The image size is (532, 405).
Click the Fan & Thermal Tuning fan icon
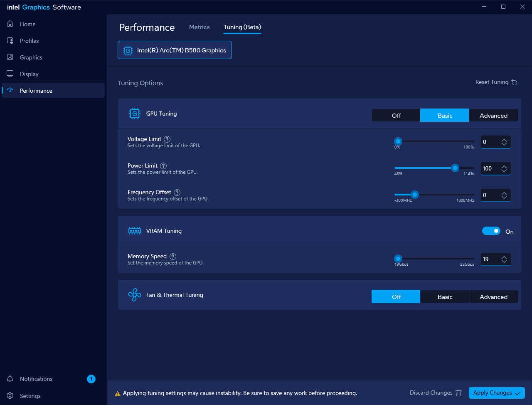(x=134, y=295)
